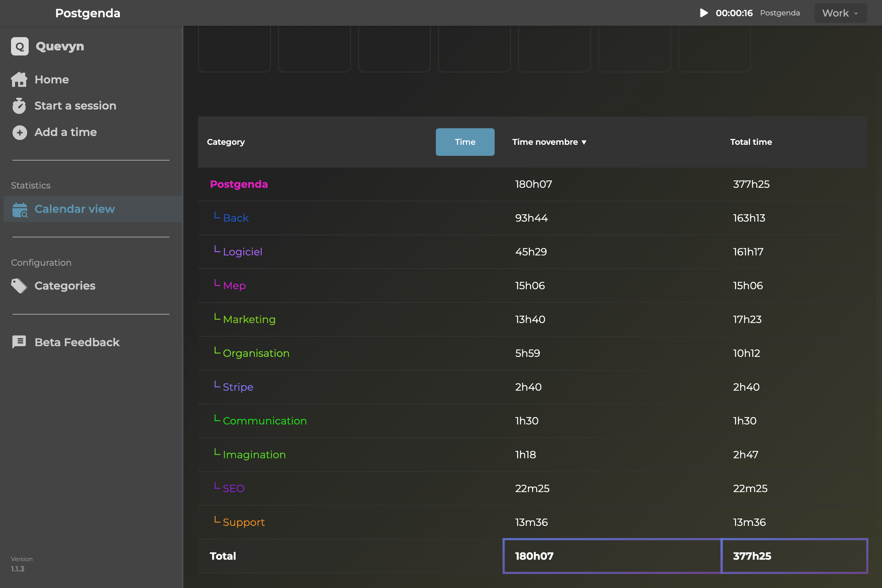This screenshot has height=588, width=882.
Task: Click the Quevyn avatar icon
Action: 19,47
